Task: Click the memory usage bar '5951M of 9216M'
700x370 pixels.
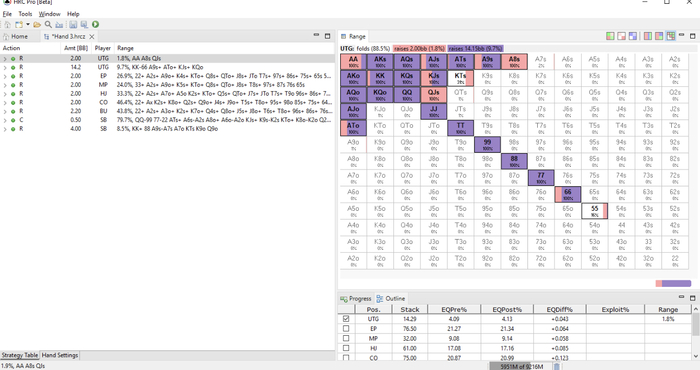Action: coord(521,366)
